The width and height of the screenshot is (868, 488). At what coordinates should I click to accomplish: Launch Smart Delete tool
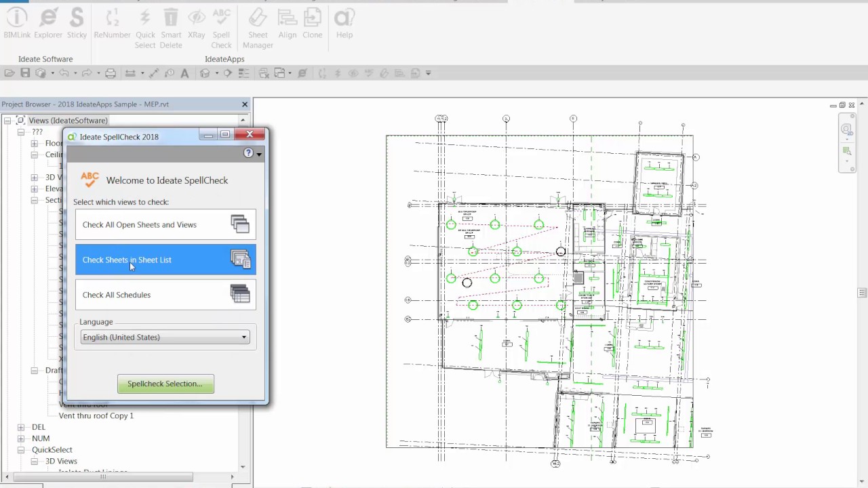pyautogui.click(x=171, y=28)
